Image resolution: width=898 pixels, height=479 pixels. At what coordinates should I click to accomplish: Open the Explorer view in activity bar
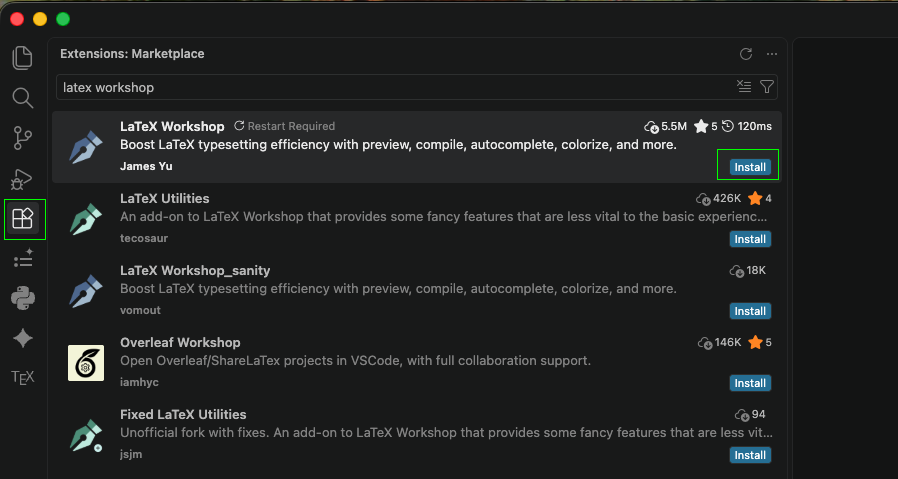(23, 58)
